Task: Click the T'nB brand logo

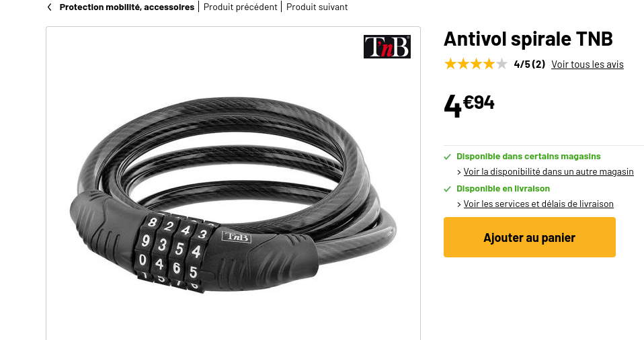Action: pos(387,46)
